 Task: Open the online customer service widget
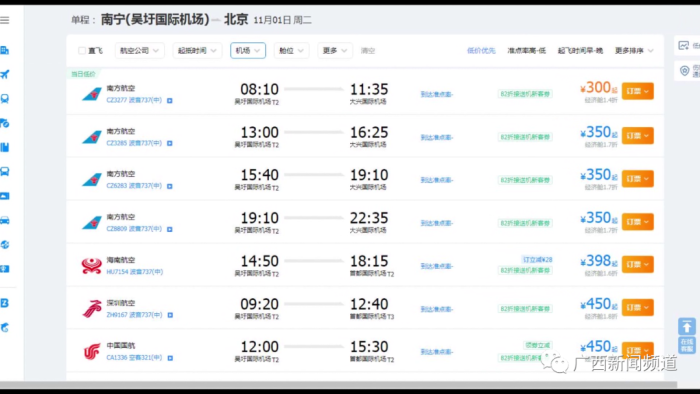[687, 345]
